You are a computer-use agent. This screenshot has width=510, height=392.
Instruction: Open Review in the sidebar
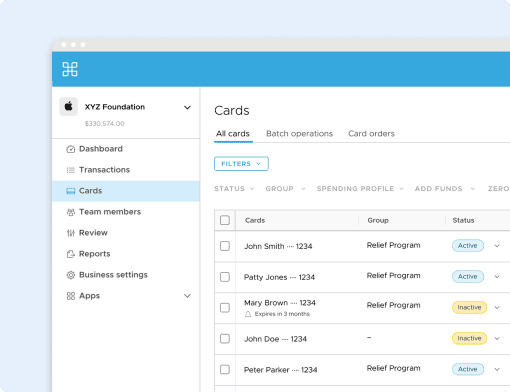126,233
